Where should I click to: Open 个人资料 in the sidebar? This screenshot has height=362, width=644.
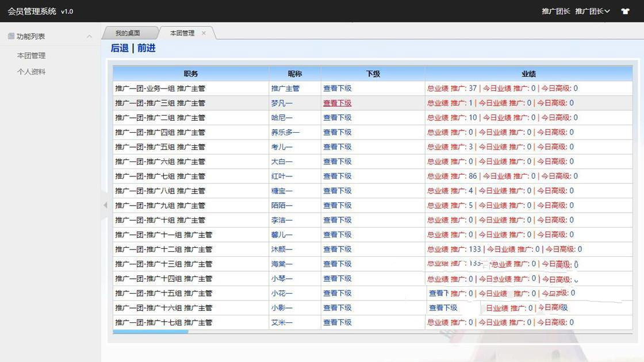[x=31, y=71]
